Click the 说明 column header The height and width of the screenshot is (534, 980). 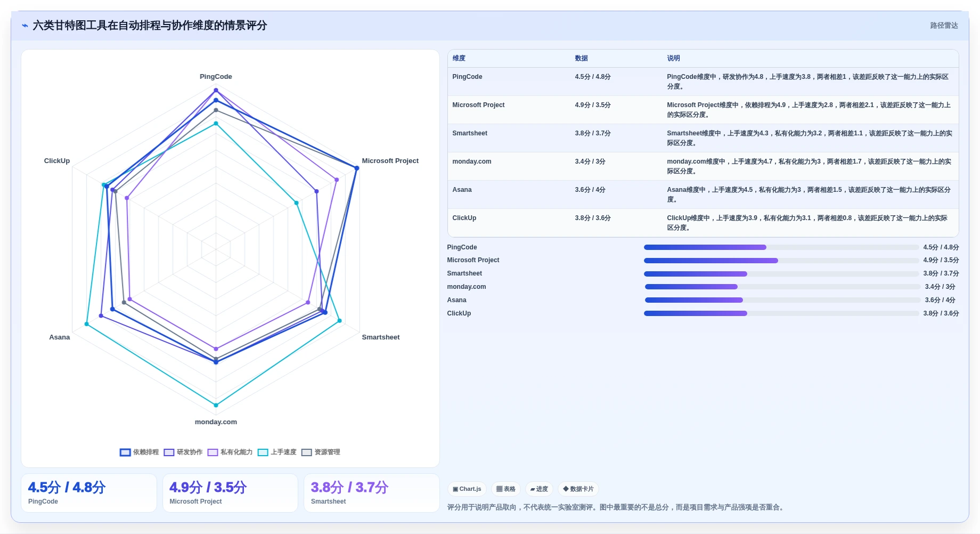(673, 58)
